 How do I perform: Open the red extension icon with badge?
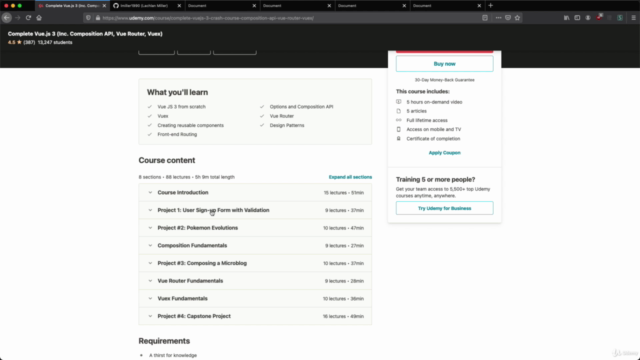pyautogui.click(x=599, y=18)
